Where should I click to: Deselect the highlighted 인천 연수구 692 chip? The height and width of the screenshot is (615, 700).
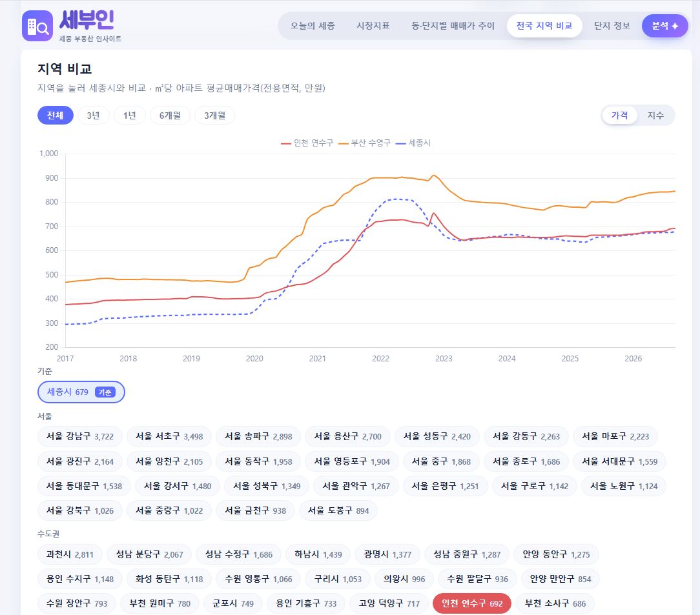tap(472, 604)
